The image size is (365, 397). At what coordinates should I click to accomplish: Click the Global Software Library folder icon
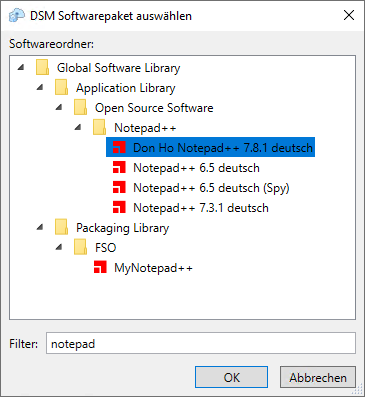(43, 67)
